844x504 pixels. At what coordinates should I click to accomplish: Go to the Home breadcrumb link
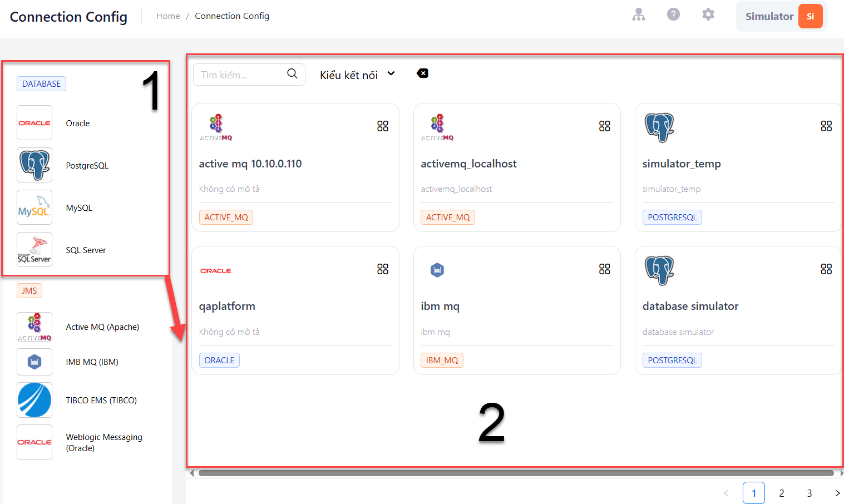[x=168, y=16]
